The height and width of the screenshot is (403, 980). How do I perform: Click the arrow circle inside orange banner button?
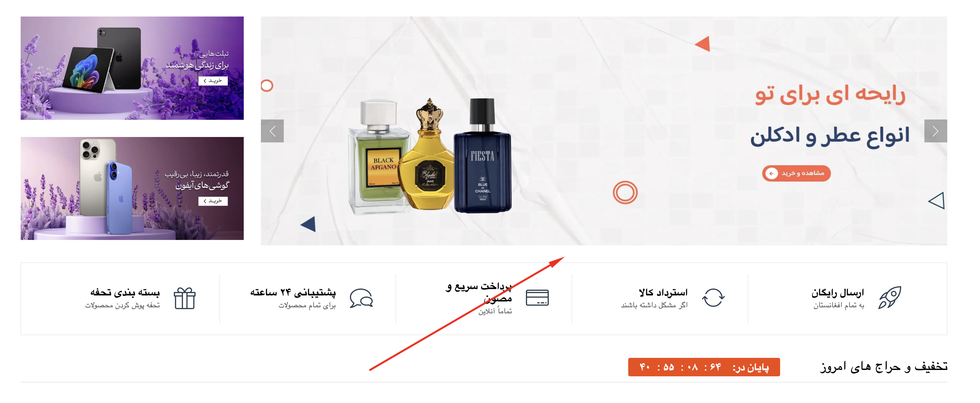coord(772,174)
